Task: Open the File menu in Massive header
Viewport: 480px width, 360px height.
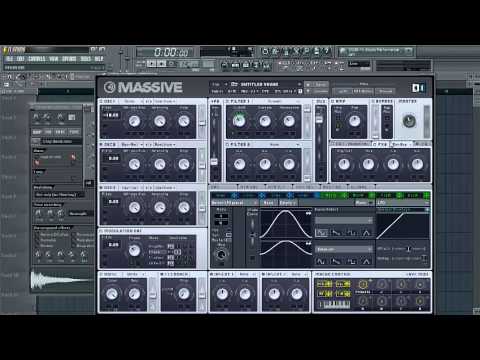Action: 217,84
